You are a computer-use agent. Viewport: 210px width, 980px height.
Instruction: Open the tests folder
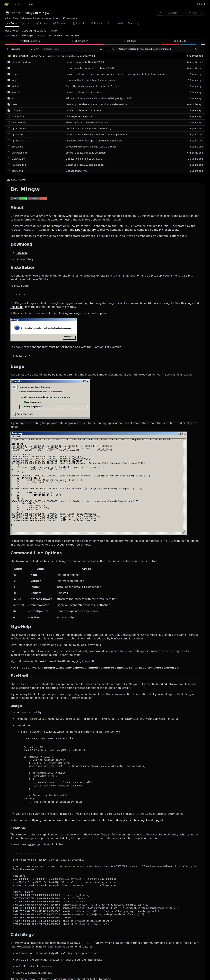pyautogui.click(x=15, y=104)
